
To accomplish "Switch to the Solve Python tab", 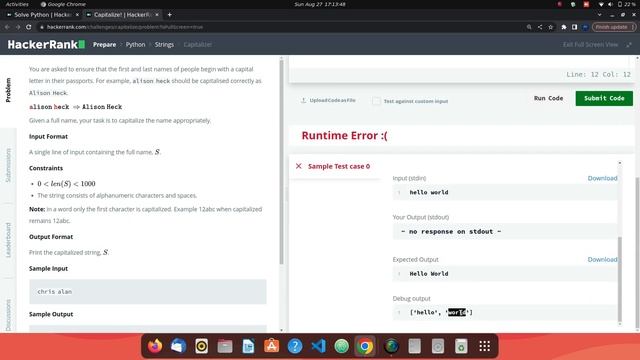I will 42,15.
